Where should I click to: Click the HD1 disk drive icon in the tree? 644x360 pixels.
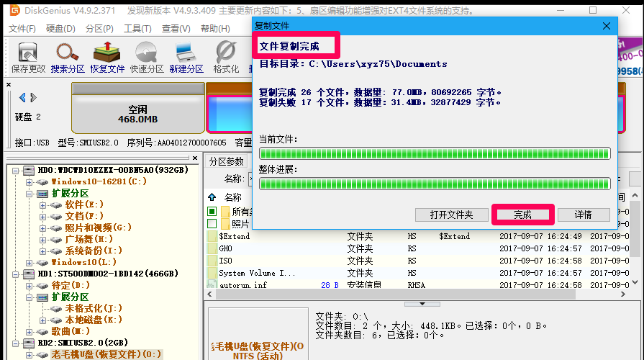(28, 274)
